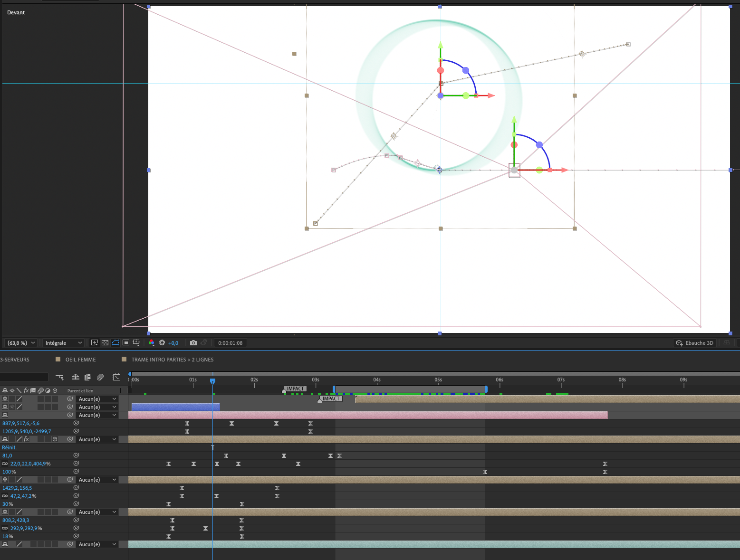Click the IMPACT marker on the time ruler
740x560 pixels.
[x=295, y=389]
